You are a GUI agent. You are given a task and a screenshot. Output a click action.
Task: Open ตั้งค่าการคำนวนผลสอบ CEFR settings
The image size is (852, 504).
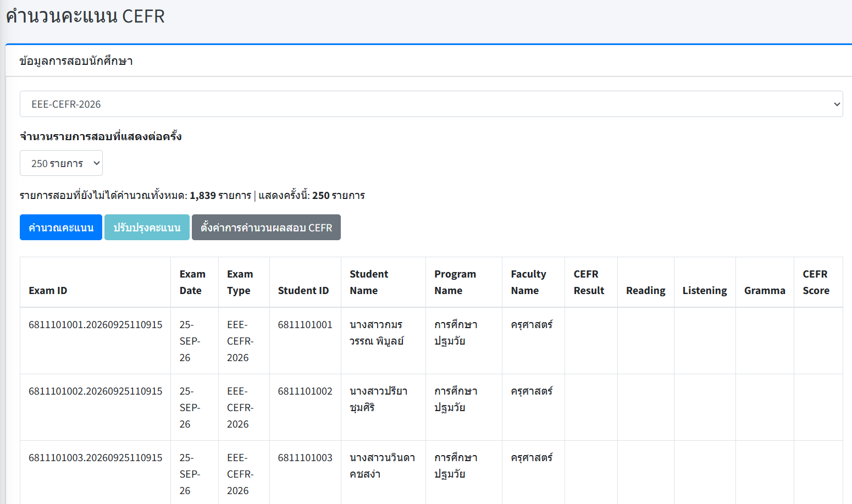pyautogui.click(x=266, y=228)
